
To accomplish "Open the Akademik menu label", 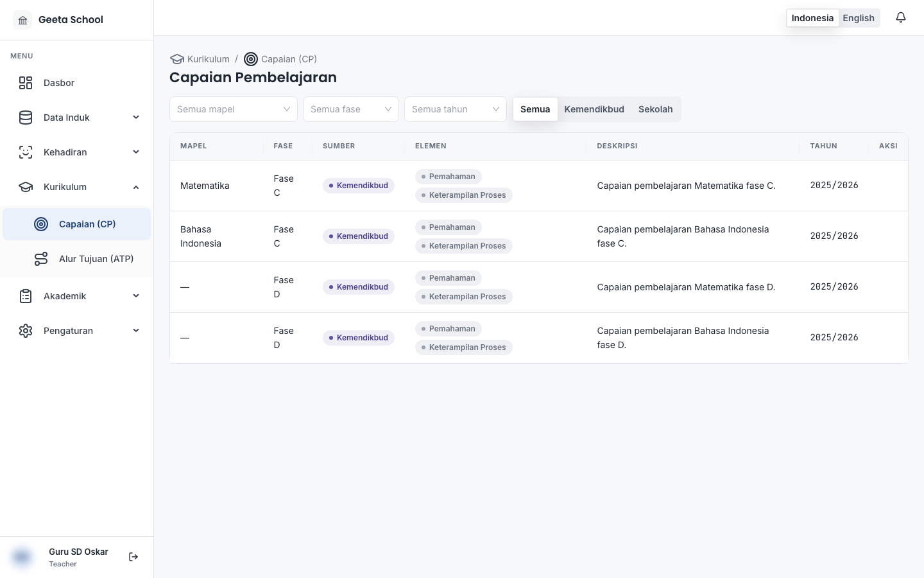I will [65, 296].
